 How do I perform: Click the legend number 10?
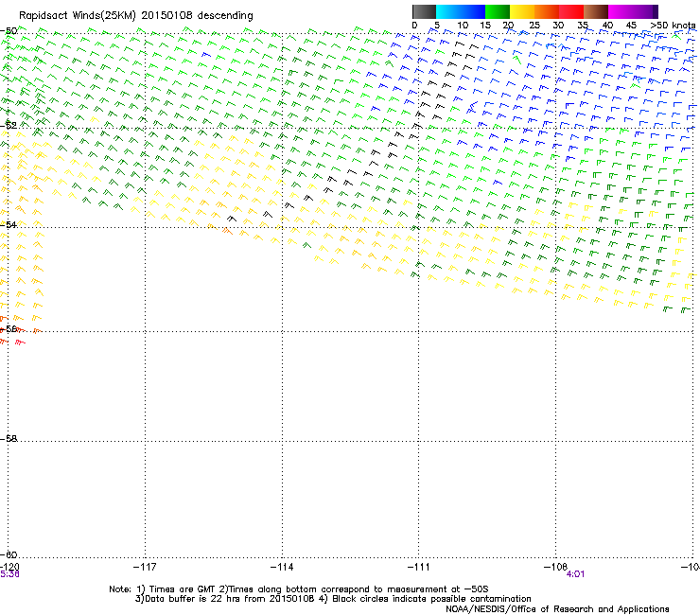[x=463, y=26]
